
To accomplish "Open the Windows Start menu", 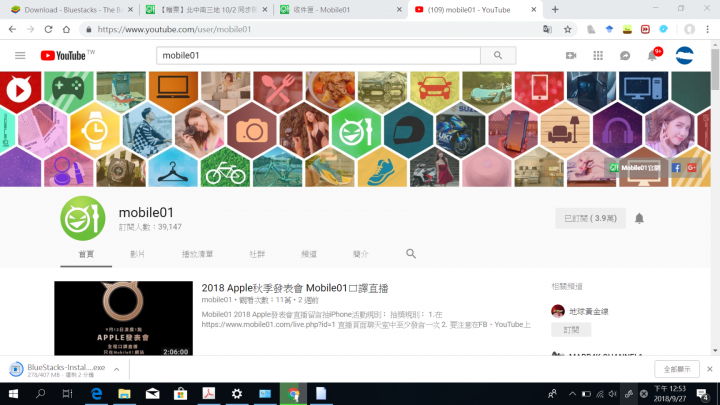I will [13, 394].
